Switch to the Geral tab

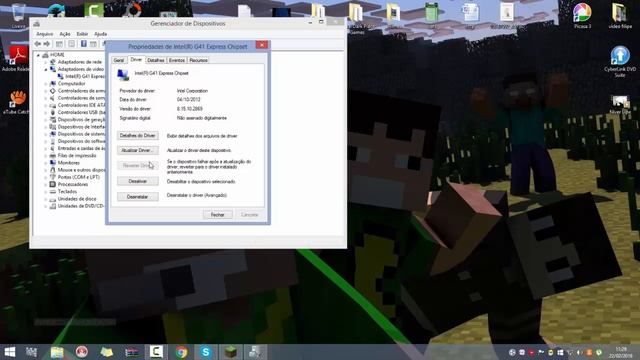pos(119,60)
